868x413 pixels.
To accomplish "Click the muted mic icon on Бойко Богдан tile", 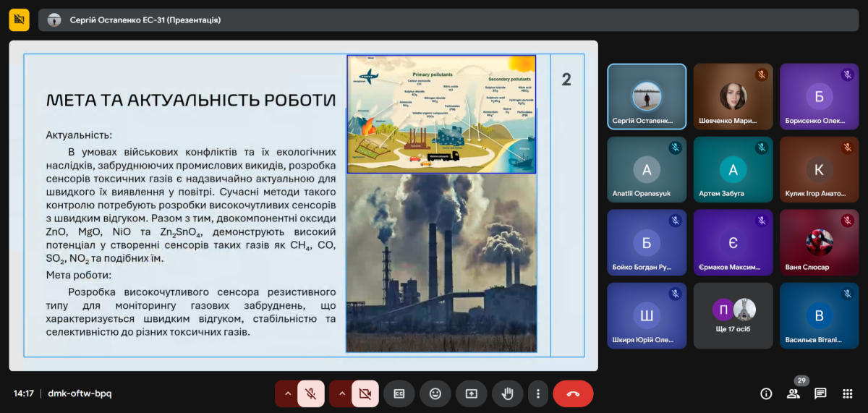I will tap(675, 221).
